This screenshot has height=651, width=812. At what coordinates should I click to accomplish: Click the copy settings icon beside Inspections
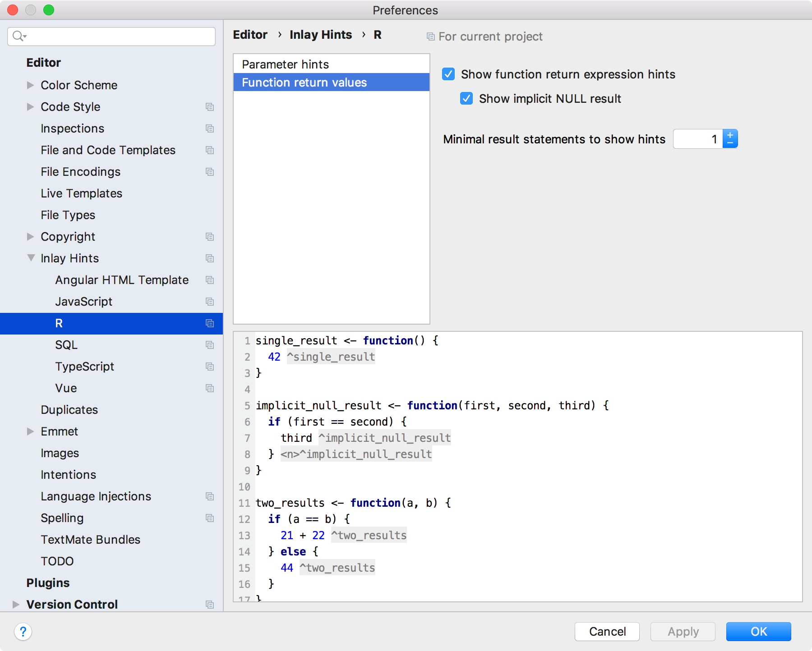click(210, 128)
